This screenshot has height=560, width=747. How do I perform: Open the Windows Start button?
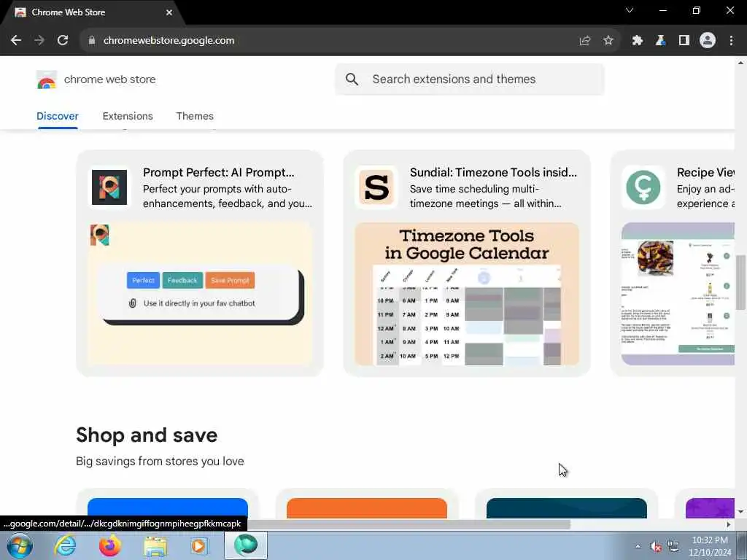pyautogui.click(x=20, y=545)
